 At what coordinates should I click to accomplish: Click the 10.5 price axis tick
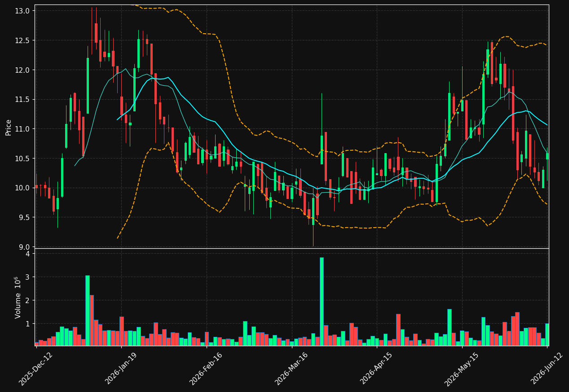point(22,158)
